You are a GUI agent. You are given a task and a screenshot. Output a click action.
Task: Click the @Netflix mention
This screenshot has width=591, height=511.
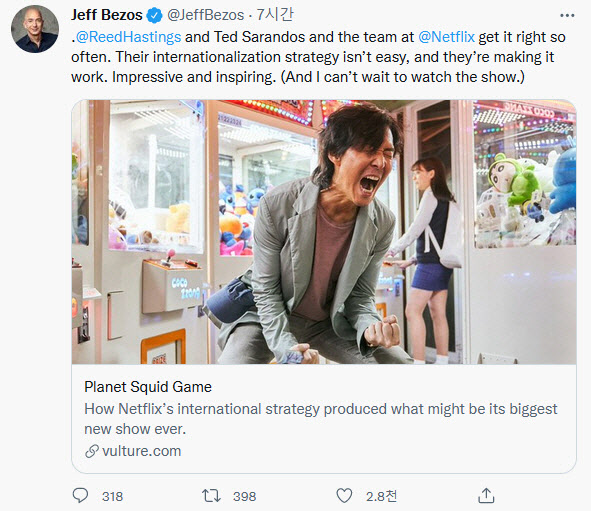coord(446,37)
